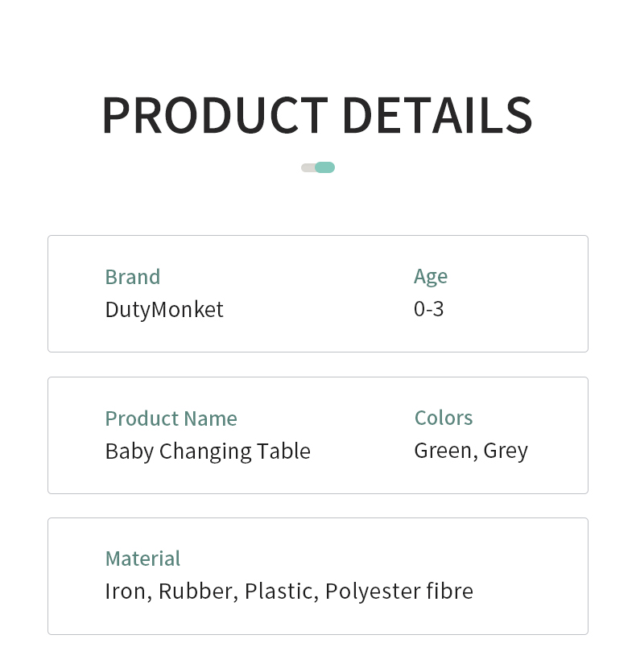Click the word Iron in Material

click(x=125, y=592)
